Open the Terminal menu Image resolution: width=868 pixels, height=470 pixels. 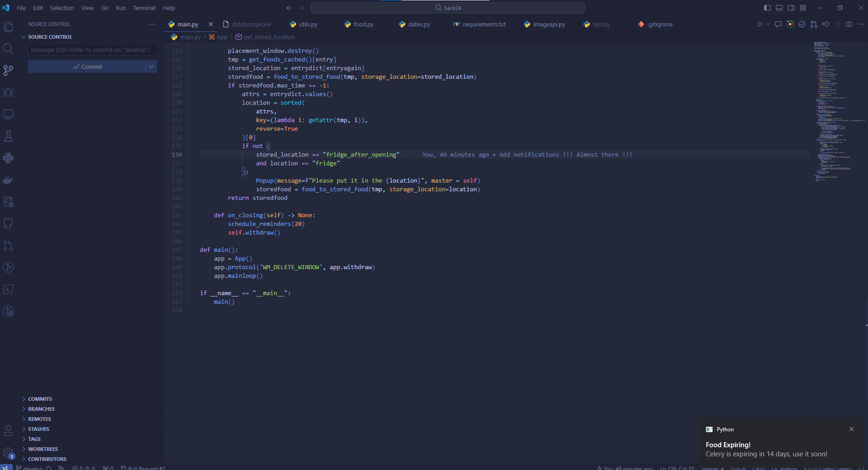pyautogui.click(x=144, y=8)
